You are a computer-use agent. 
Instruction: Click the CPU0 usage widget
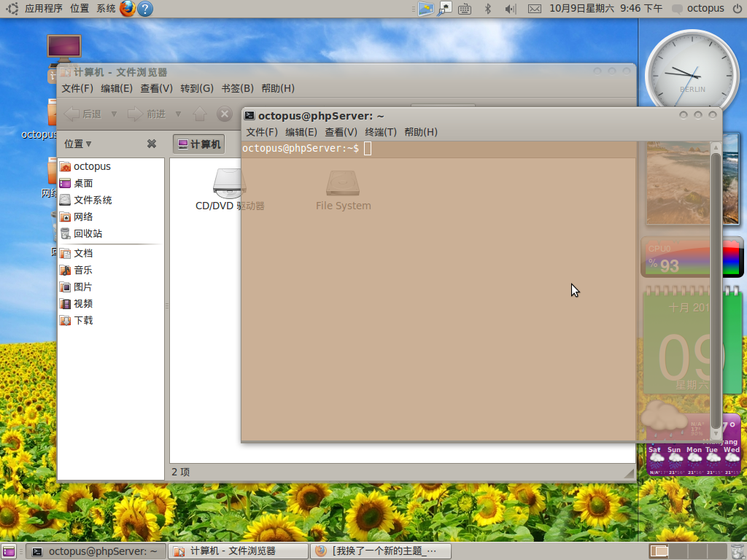point(692,257)
